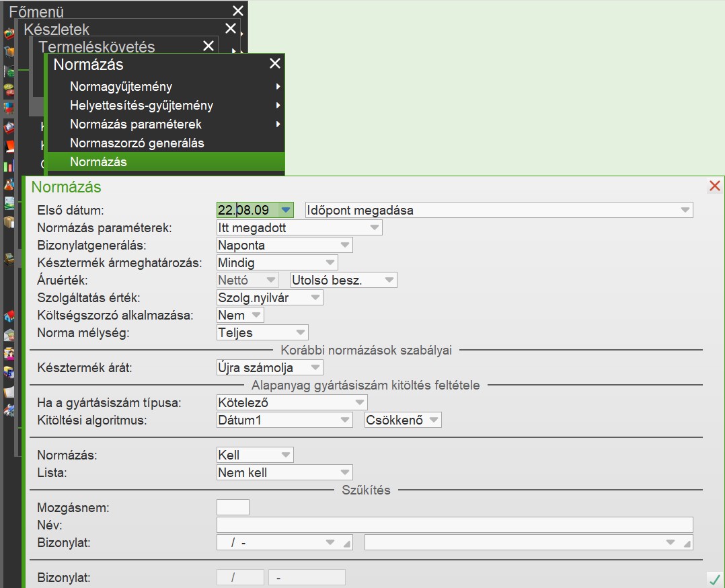Viewport: 725px width, 588px height.
Task: Click the house icon in left sidebar
Action: click(x=9, y=316)
